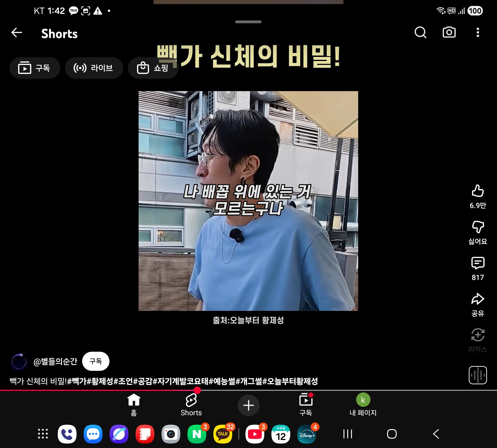Share this short via arrow icon

pos(478,299)
